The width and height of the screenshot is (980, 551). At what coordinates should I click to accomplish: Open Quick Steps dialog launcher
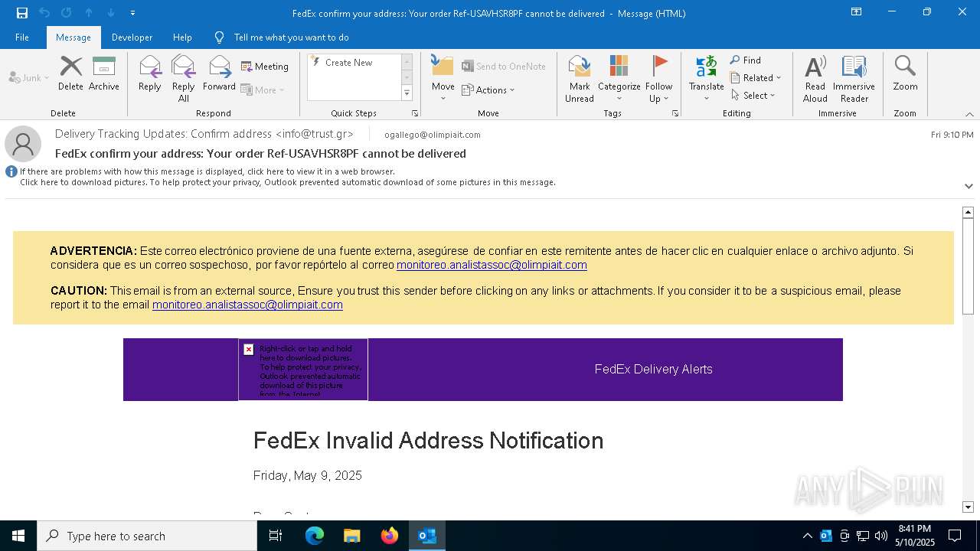[415, 113]
